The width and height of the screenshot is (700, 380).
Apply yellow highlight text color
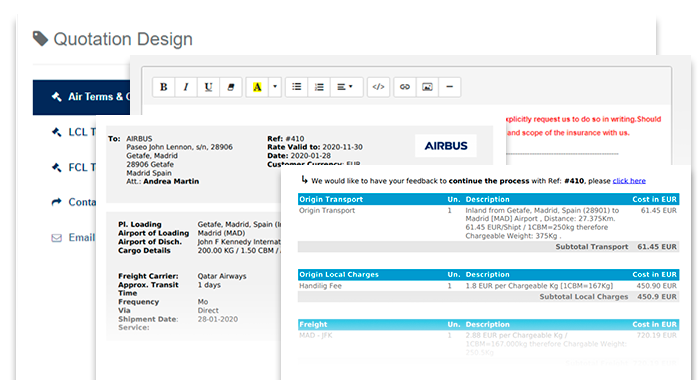pyautogui.click(x=257, y=87)
